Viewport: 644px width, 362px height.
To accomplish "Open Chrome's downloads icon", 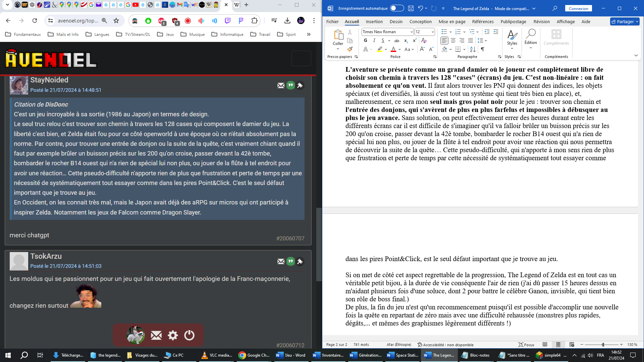I will pyautogui.click(x=287, y=21).
